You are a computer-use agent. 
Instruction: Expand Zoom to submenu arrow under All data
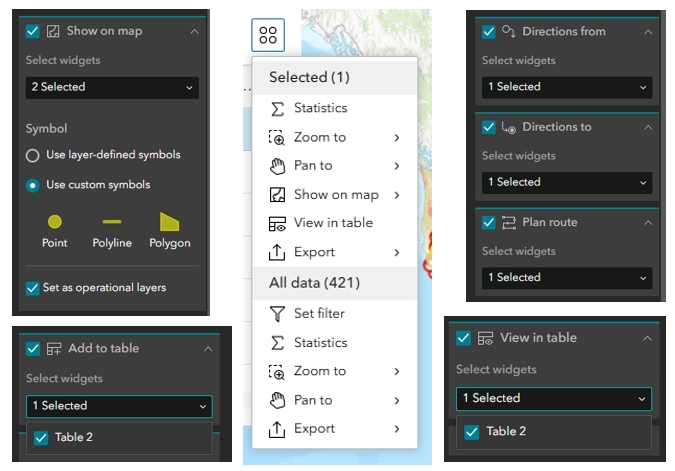tap(397, 372)
